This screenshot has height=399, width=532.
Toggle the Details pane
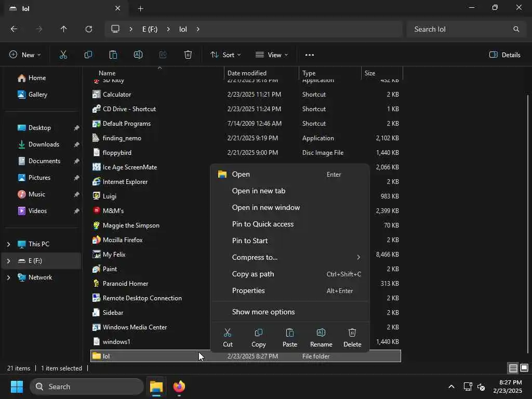(505, 55)
